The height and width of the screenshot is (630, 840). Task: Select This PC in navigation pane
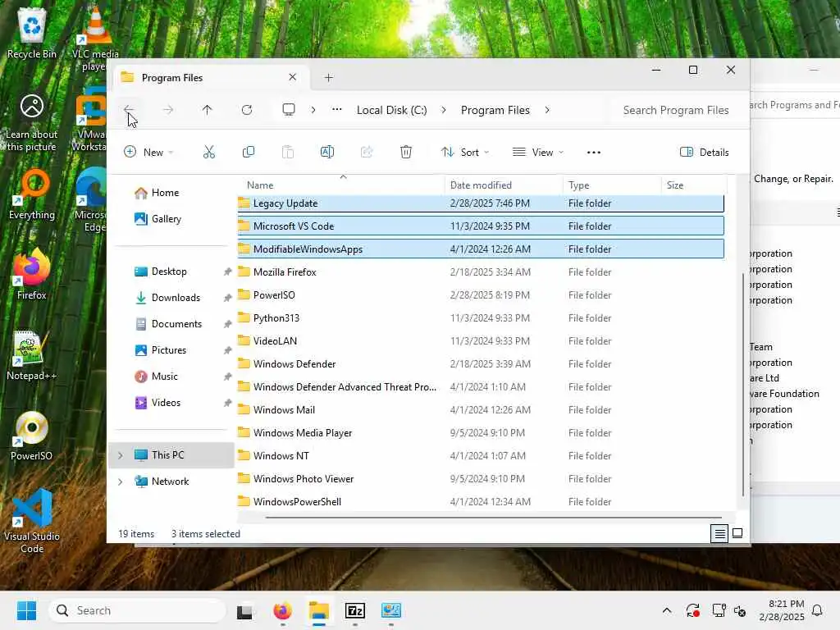click(x=171, y=455)
